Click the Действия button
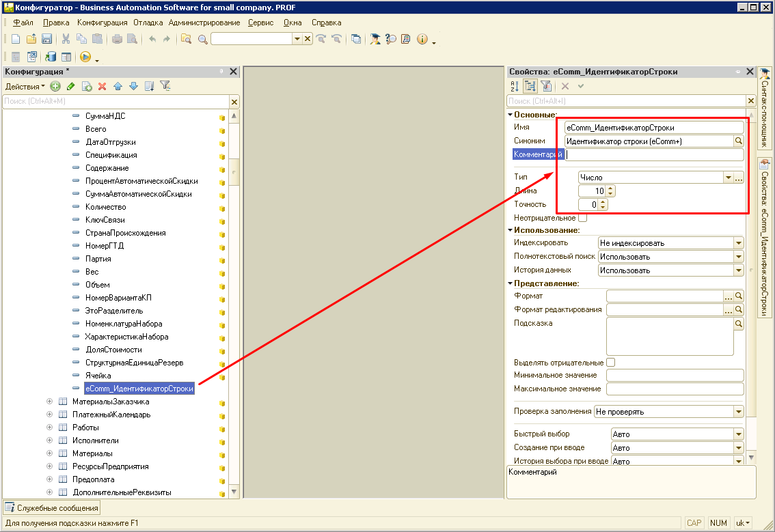This screenshot has width=775, height=532. (x=25, y=86)
